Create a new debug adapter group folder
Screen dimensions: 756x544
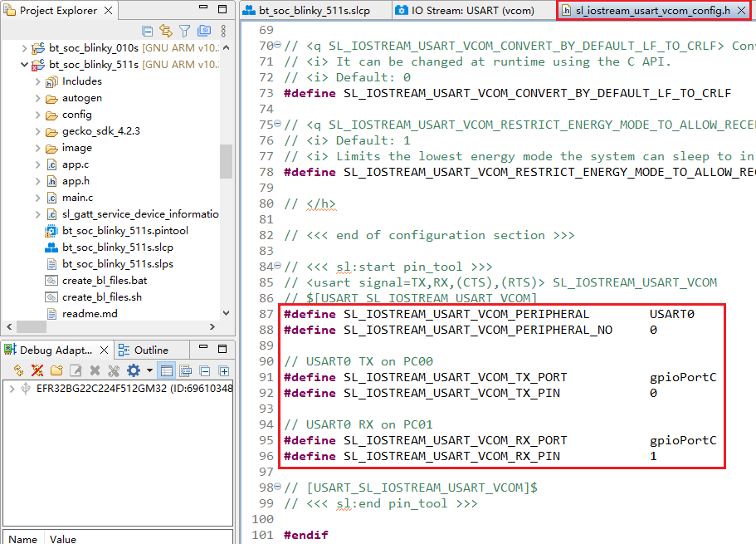pyautogui.click(x=56, y=370)
